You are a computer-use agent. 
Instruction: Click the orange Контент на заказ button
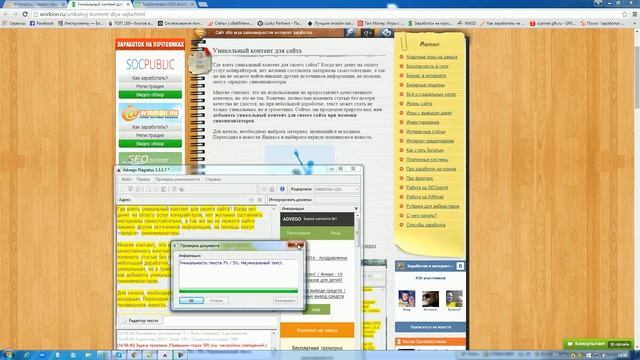(x=317, y=330)
